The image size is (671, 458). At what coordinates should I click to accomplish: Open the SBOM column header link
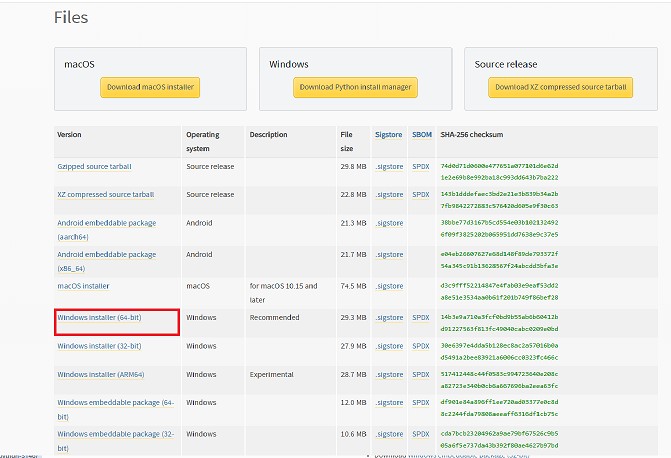pyautogui.click(x=422, y=134)
